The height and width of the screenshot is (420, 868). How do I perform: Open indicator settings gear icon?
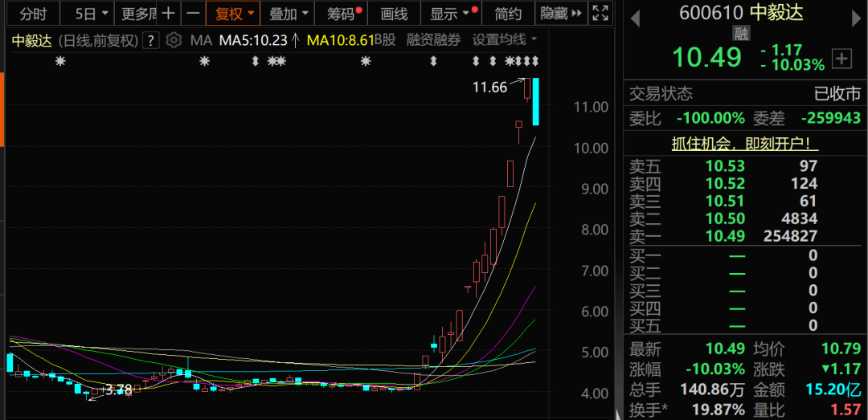click(x=174, y=40)
